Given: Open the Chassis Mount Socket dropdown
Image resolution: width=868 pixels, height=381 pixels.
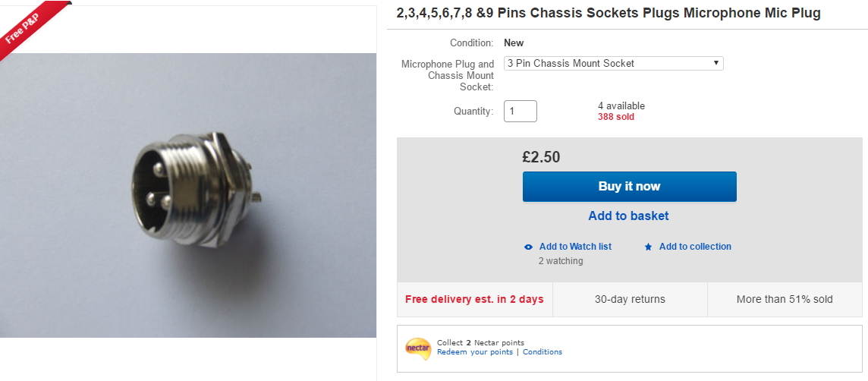Looking at the screenshot, I should [613, 64].
